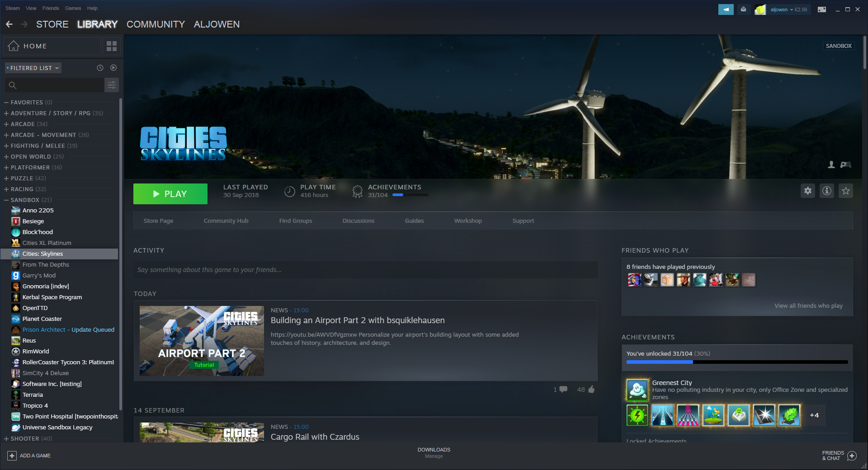Open the announcements megaphone icon
The width and height of the screenshot is (868, 470).
726,9
